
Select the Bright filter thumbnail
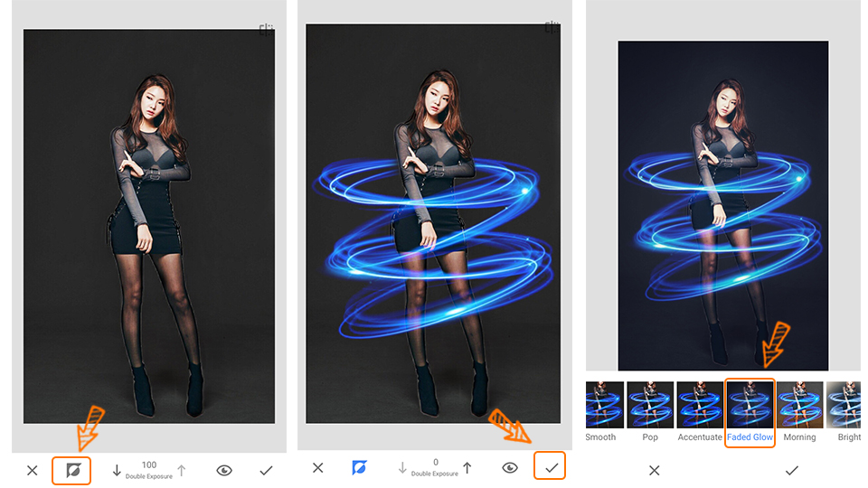[844, 405]
